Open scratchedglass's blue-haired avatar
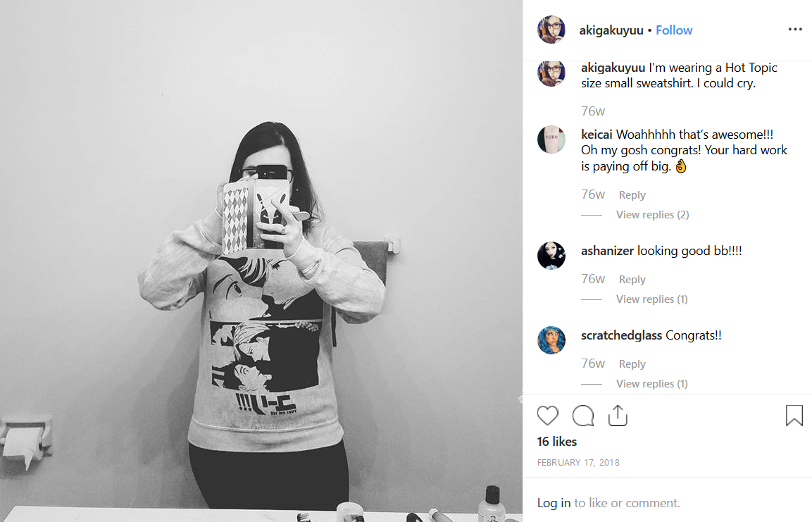This screenshot has height=522, width=812. pyautogui.click(x=551, y=340)
